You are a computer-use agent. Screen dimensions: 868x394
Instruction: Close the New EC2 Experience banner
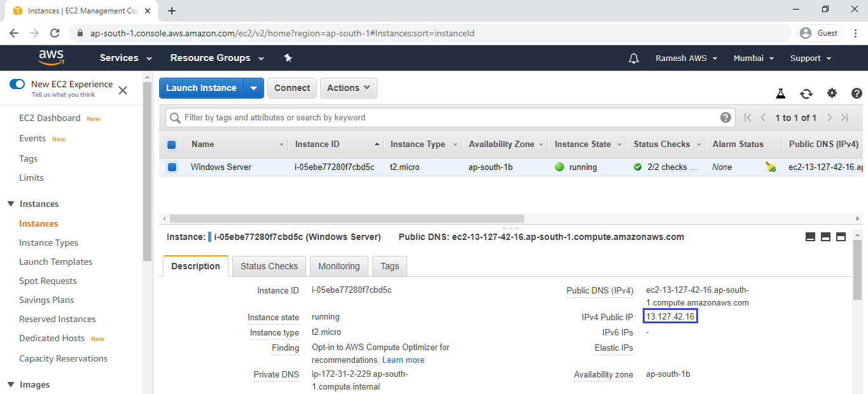(x=123, y=90)
